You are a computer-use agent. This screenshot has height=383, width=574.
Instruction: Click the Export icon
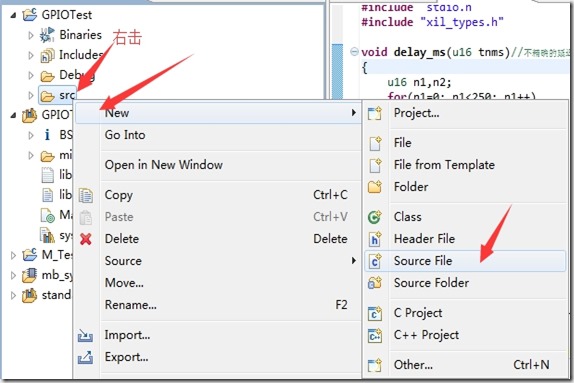[x=85, y=357]
